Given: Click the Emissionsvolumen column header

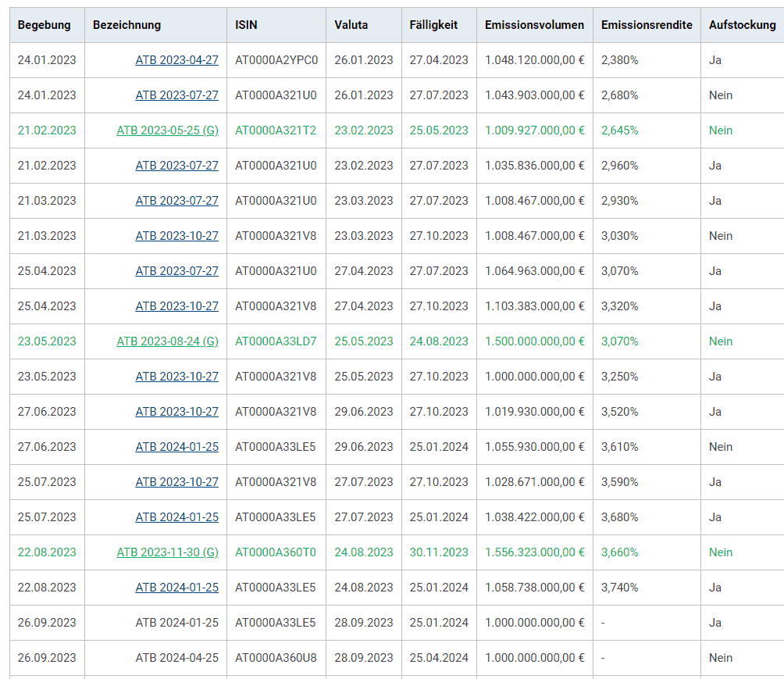Looking at the screenshot, I should pyautogui.click(x=534, y=25).
